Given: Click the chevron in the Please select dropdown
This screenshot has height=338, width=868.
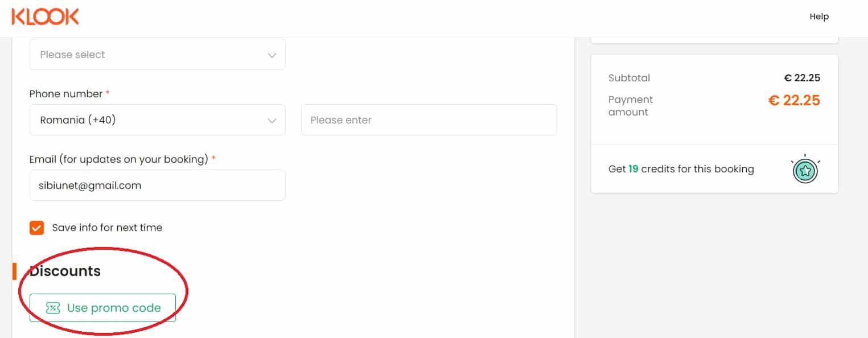Looking at the screenshot, I should click(272, 55).
